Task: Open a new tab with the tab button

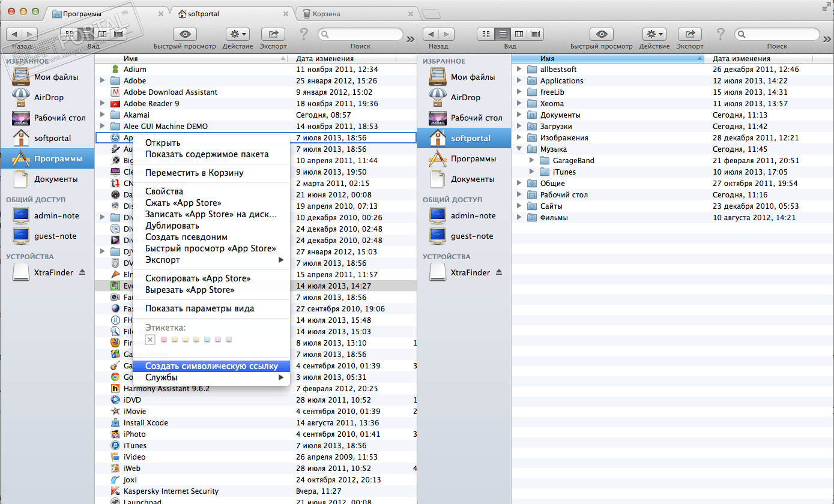Action: click(x=431, y=14)
